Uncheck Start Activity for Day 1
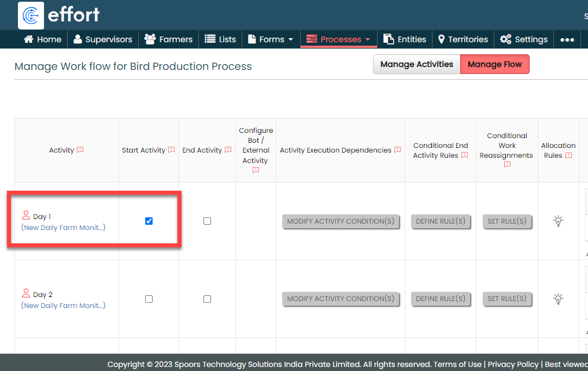588x371 pixels. (x=149, y=221)
